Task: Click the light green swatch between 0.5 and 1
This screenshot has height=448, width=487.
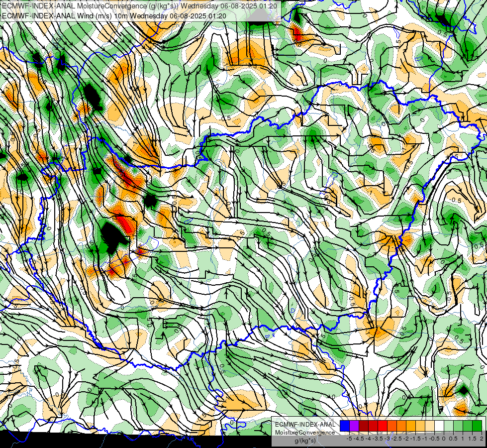Action: [458, 426]
